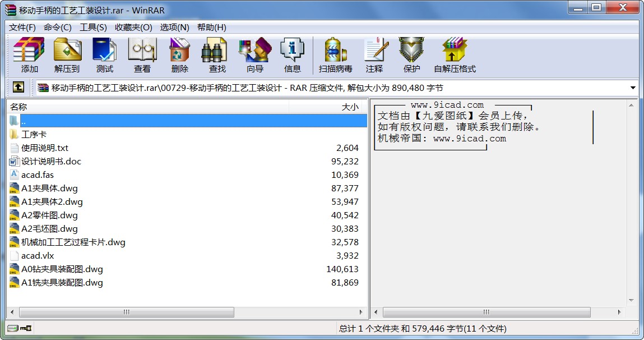Select the 工序卡 folder
This screenshot has height=340, width=644.
click(187, 135)
